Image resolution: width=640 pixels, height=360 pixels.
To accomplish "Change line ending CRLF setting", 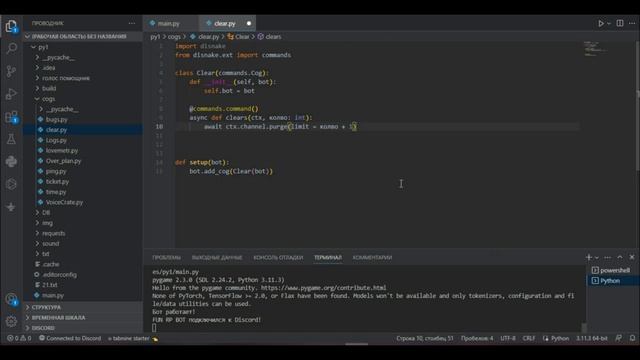I will (529, 338).
